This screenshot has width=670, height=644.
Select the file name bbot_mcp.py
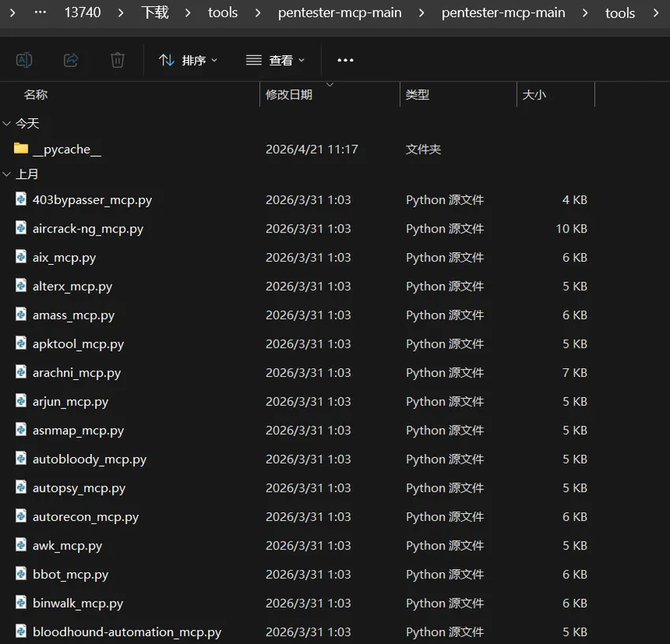coord(70,575)
